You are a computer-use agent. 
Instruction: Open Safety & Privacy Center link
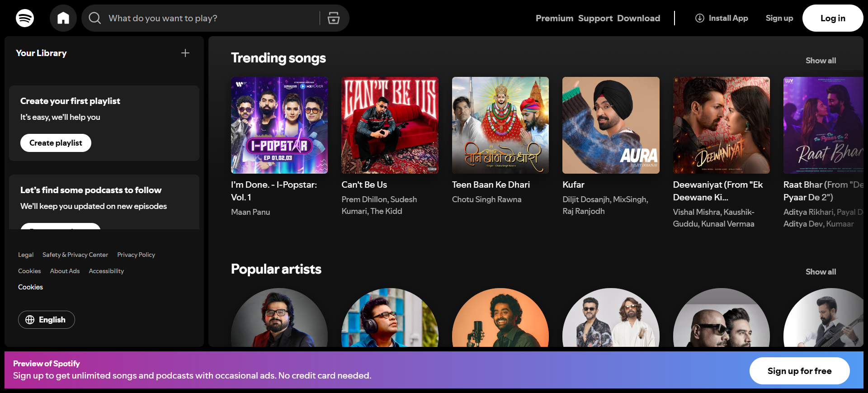tap(75, 255)
